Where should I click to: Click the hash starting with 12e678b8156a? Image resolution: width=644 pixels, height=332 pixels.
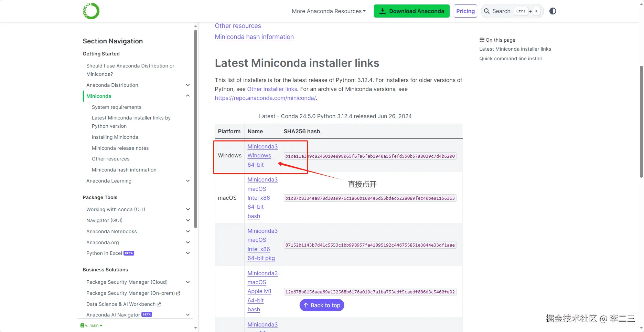tap(370, 292)
